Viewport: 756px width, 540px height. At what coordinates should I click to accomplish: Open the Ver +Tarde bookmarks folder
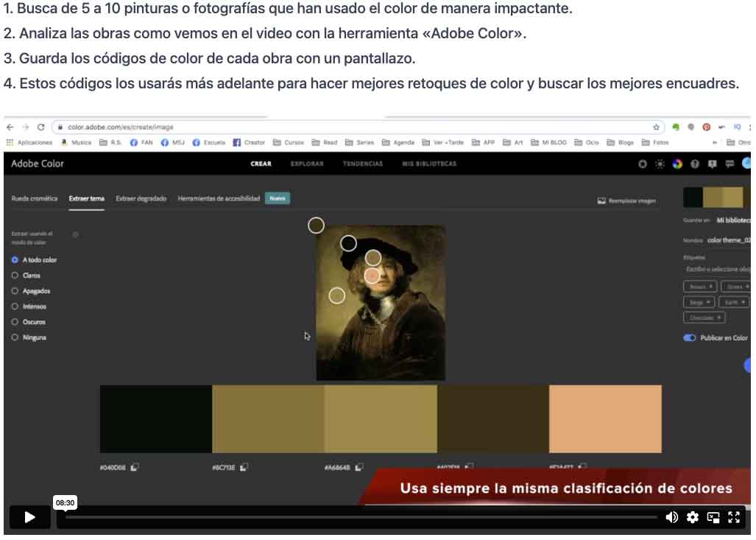(442, 142)
